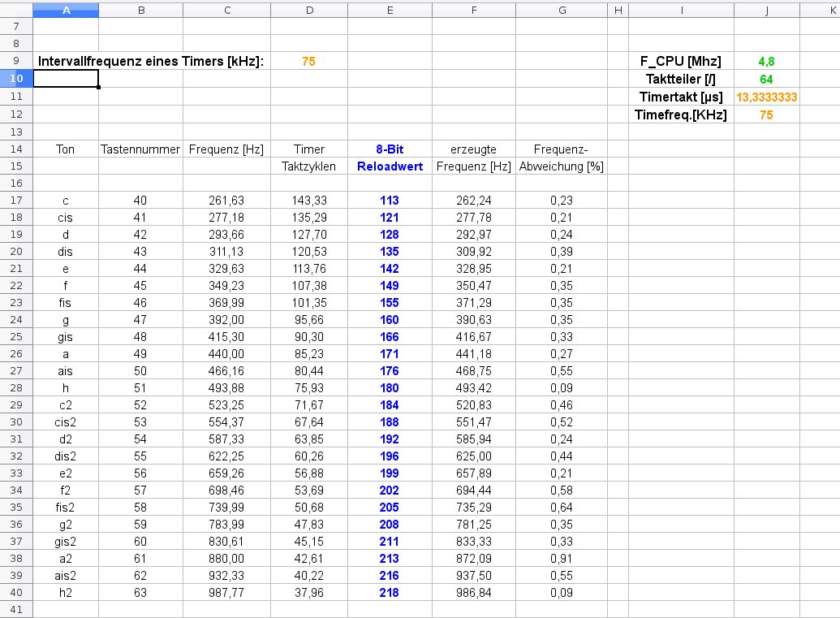Select timer cycles cell 37,96
The height and width of the screenshot is (618, 840).
pyautogui.click(x=309, y=592)
